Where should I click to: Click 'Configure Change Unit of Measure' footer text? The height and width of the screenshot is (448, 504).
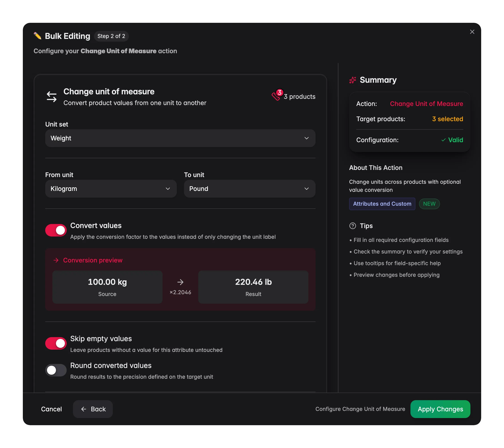click(360, 409)
